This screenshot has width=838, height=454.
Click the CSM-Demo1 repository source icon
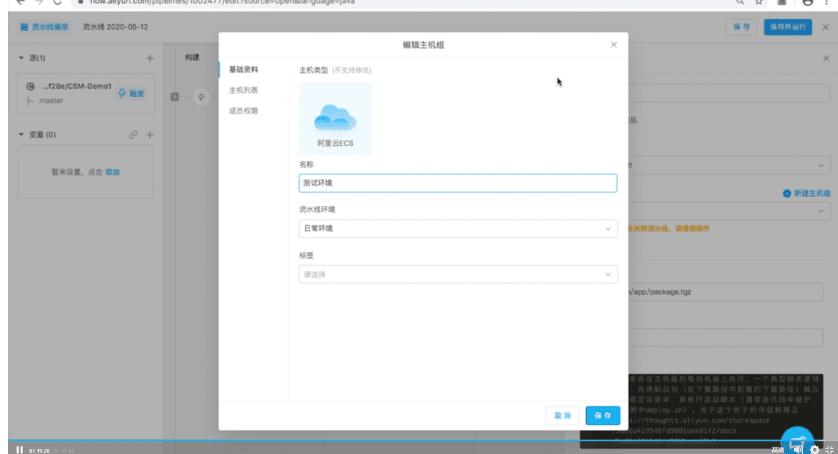point(30,86)
